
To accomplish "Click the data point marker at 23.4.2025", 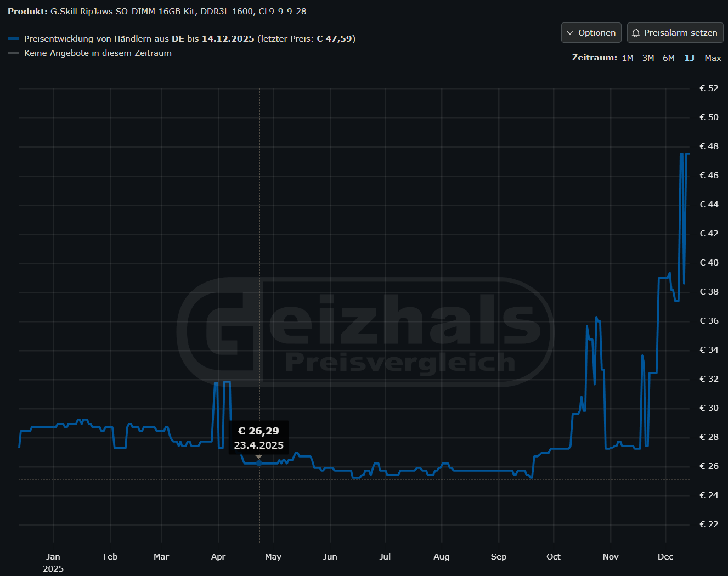I will click(259, 464).
